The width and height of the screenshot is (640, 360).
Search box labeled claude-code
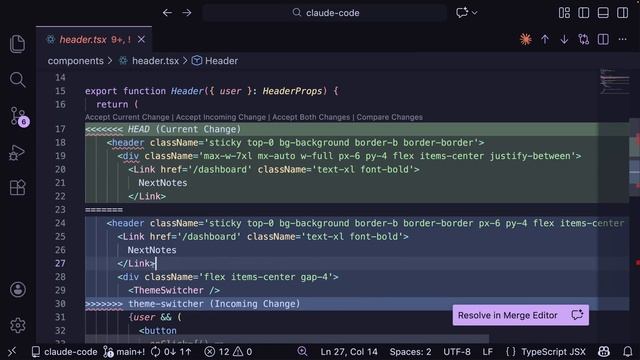325,13
